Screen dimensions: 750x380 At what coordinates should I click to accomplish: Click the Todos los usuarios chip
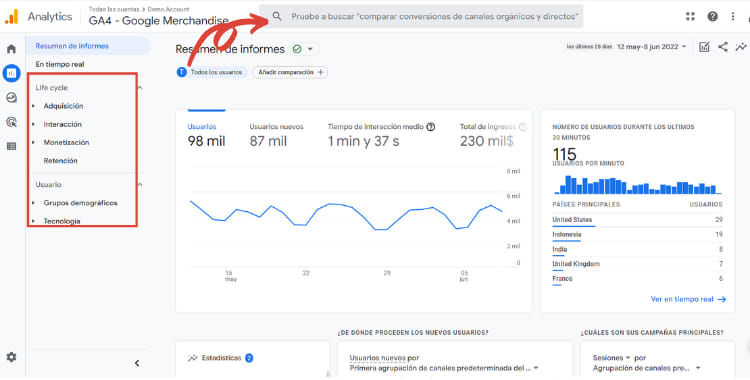point(211,72)
